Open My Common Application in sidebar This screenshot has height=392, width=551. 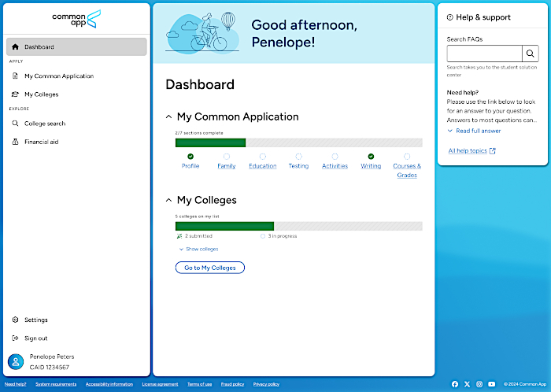(58, 76)
